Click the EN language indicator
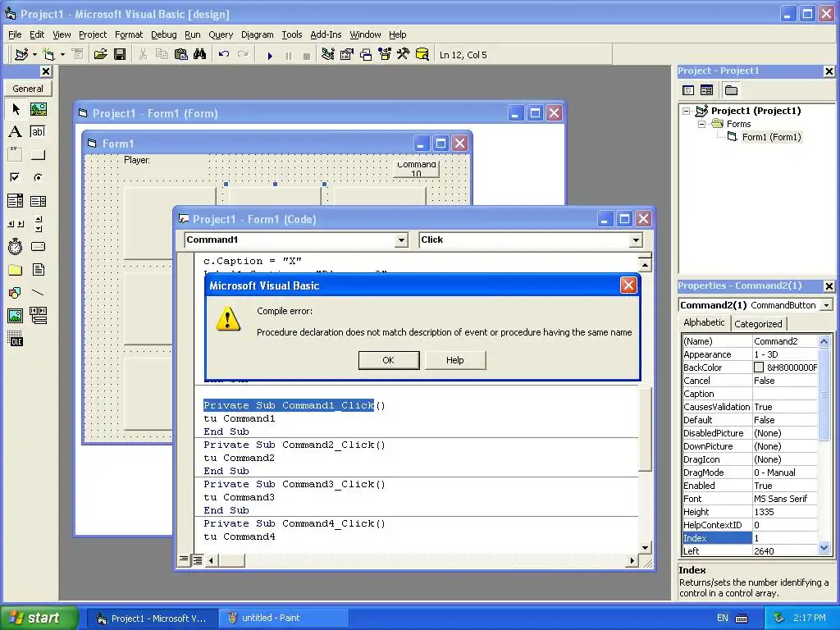The height and width of the screenshot is (630, 840). 722,618
